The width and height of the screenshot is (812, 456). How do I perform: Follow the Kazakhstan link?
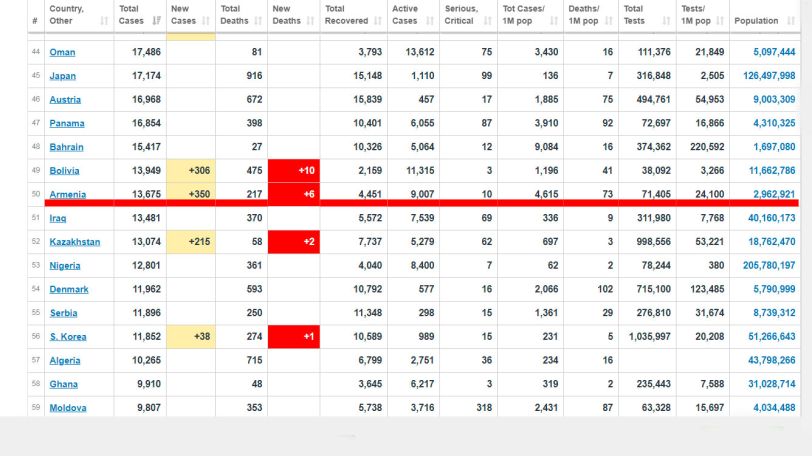point(75,242)
